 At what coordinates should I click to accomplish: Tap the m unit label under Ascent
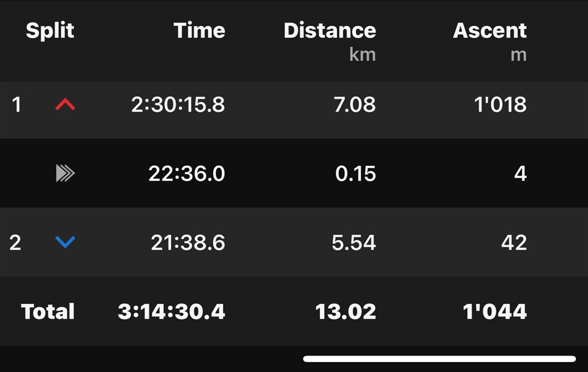(x=519, y=56)
